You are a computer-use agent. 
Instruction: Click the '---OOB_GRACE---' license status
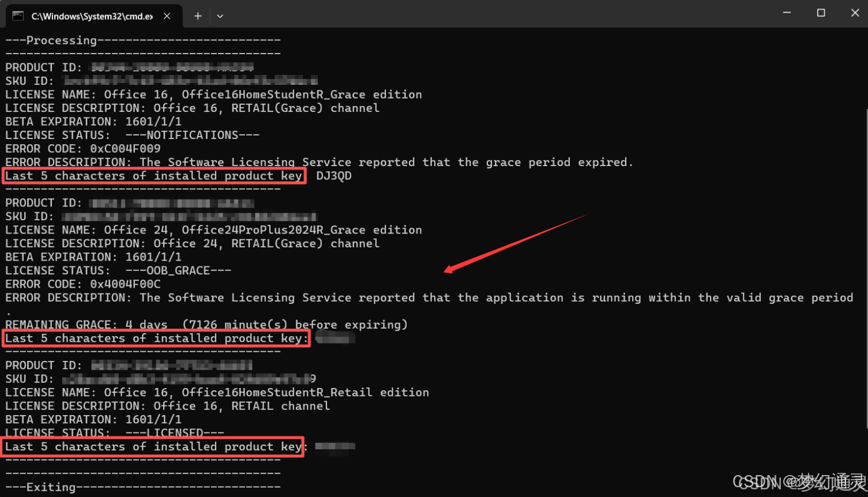tap(178, 270)
